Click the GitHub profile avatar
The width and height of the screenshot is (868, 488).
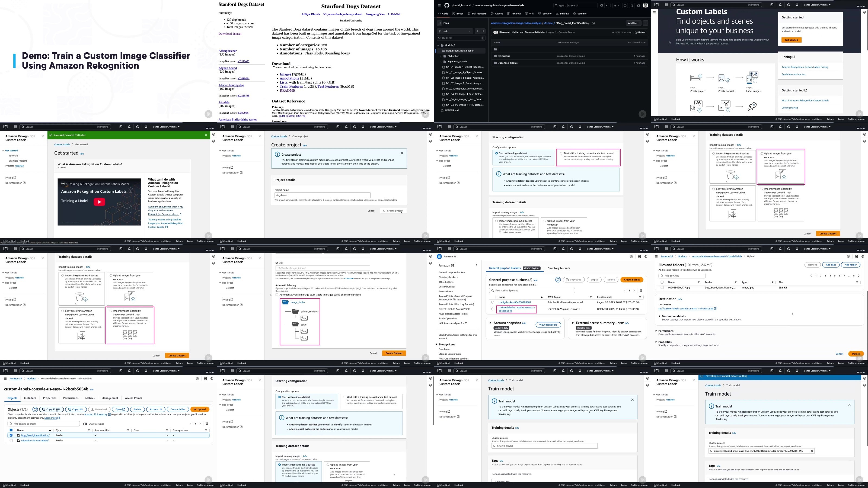[x=645, y=5]
